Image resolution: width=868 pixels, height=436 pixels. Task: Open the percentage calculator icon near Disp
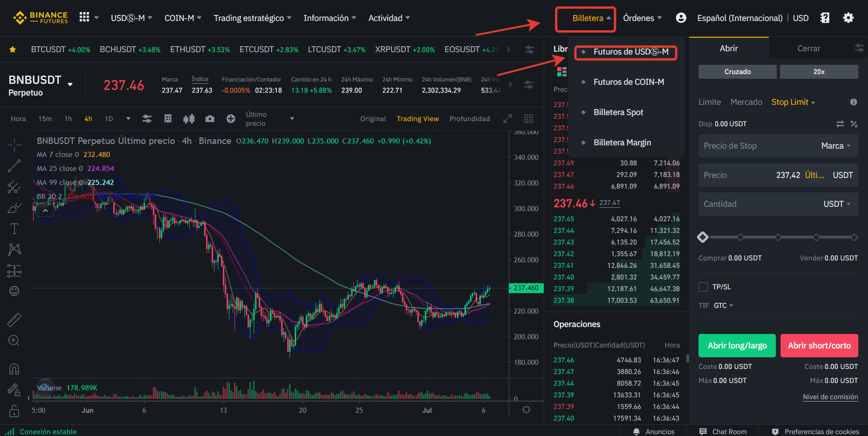pyautogui.click(x=854, y=124)
